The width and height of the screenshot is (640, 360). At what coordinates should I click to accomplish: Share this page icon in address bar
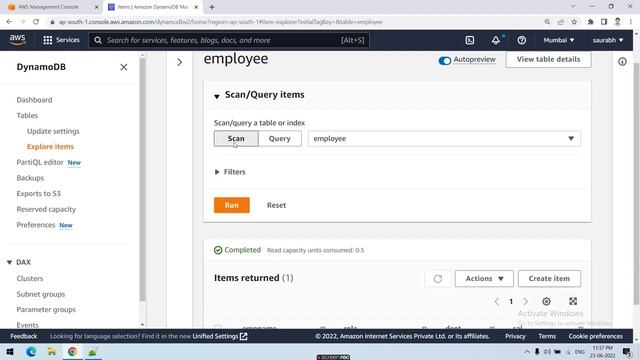click(x=561, y=22)
